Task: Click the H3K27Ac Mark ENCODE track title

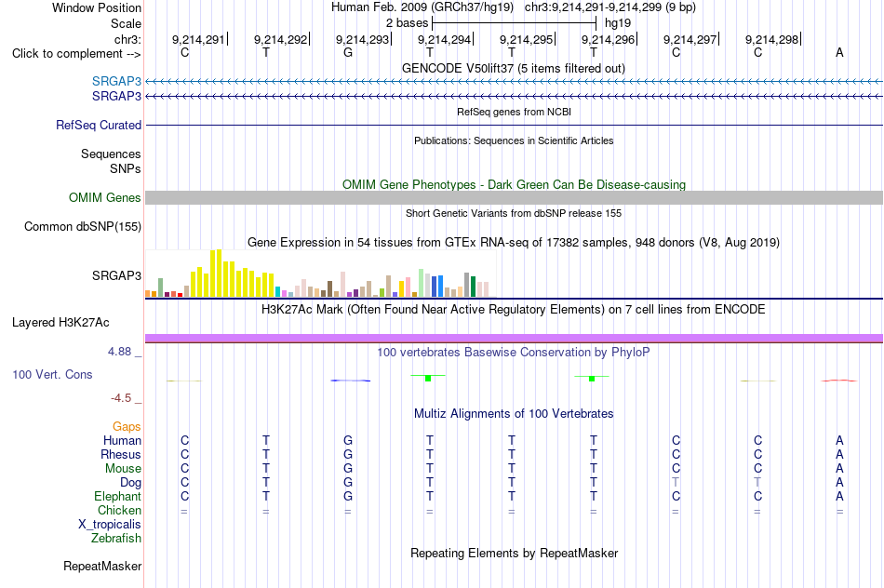Action: (x=514, y=310)
